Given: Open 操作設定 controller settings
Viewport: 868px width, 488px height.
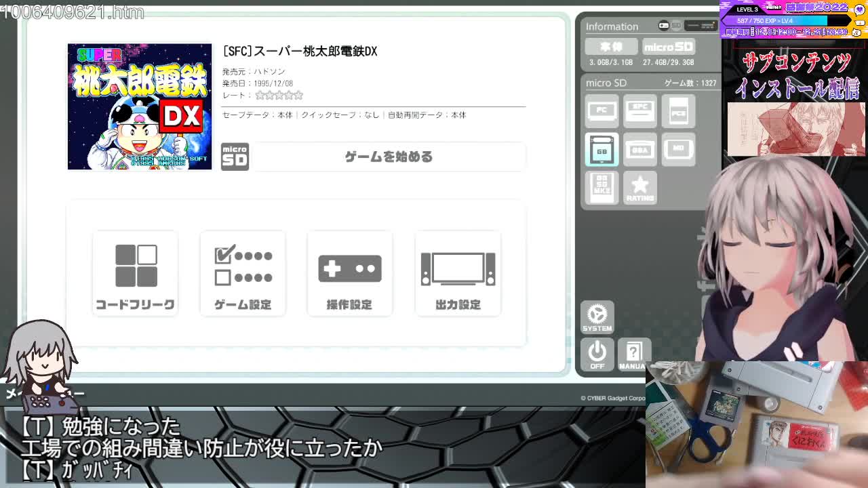Looking at the screenshot, I should [x=350, y=274].
